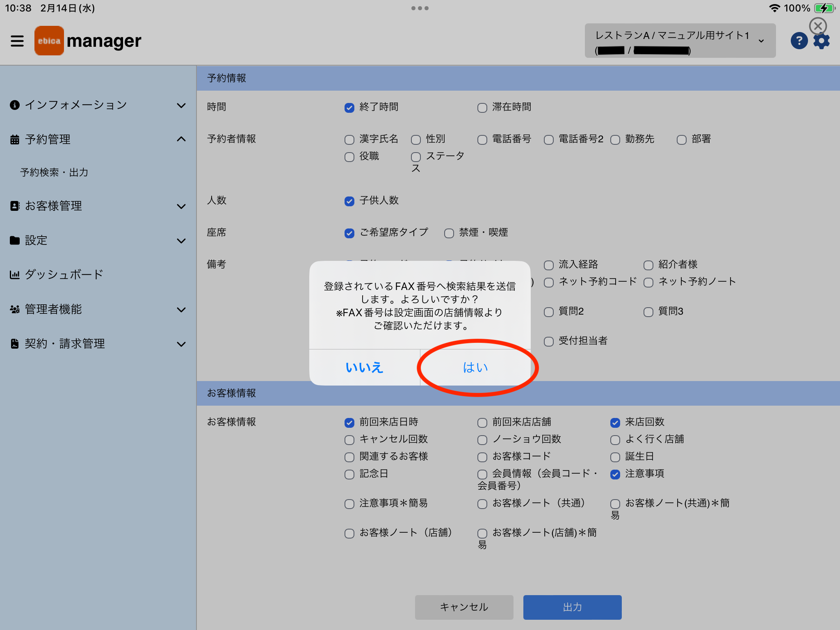Click the circled X close icon
Image resolution: width=840 pixels, height=630 pixels.
(x=818, y=26)
